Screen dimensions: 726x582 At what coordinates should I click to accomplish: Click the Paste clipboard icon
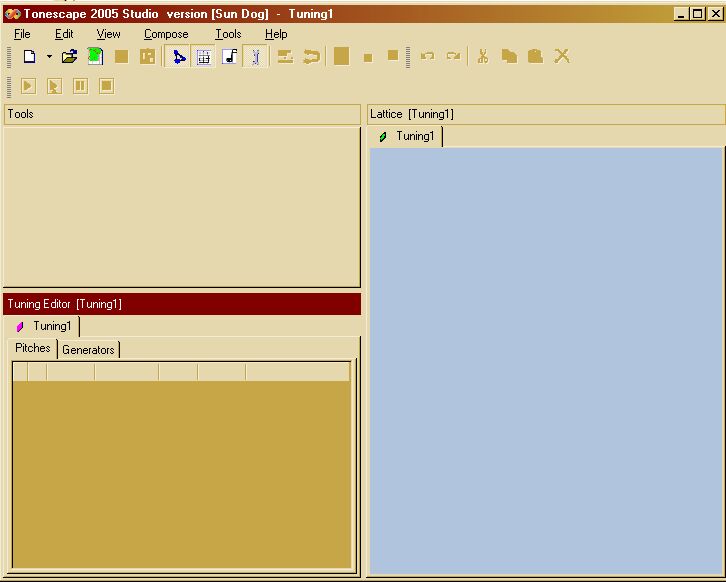(536, 56)
